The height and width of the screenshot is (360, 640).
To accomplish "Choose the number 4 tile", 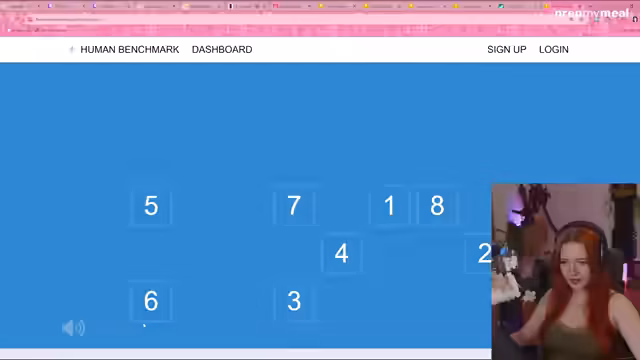I will coord(342,253).
